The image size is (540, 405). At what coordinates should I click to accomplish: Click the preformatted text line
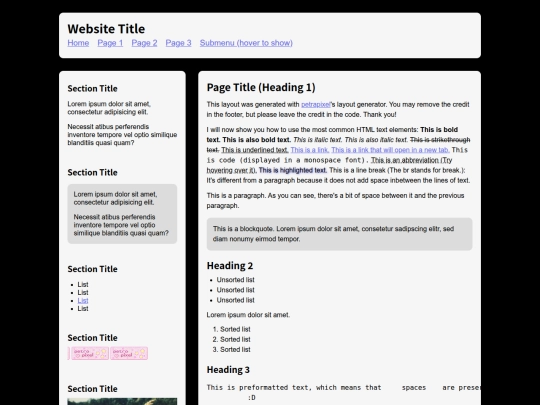tap(343, 388)
